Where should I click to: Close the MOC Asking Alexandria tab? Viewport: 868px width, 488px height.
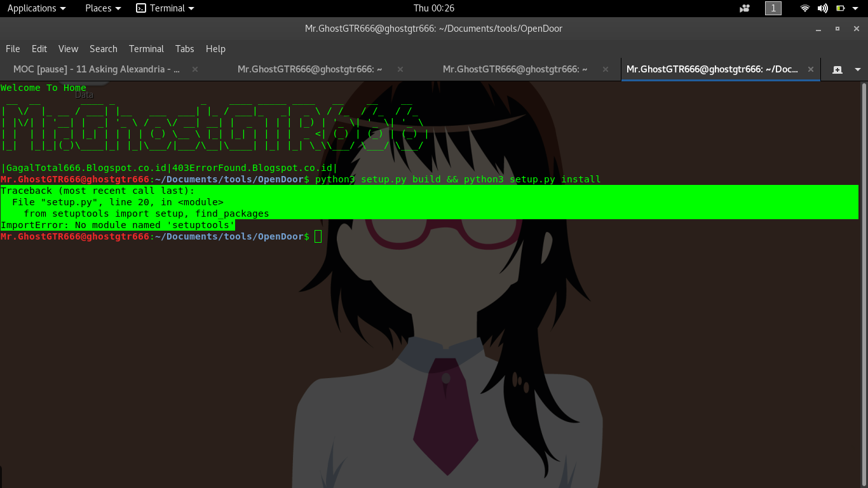click(x=195, y=69)
